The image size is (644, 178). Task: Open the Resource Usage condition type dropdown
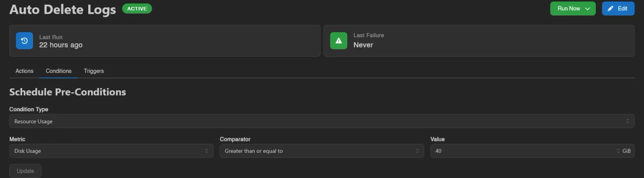[322, 121]
